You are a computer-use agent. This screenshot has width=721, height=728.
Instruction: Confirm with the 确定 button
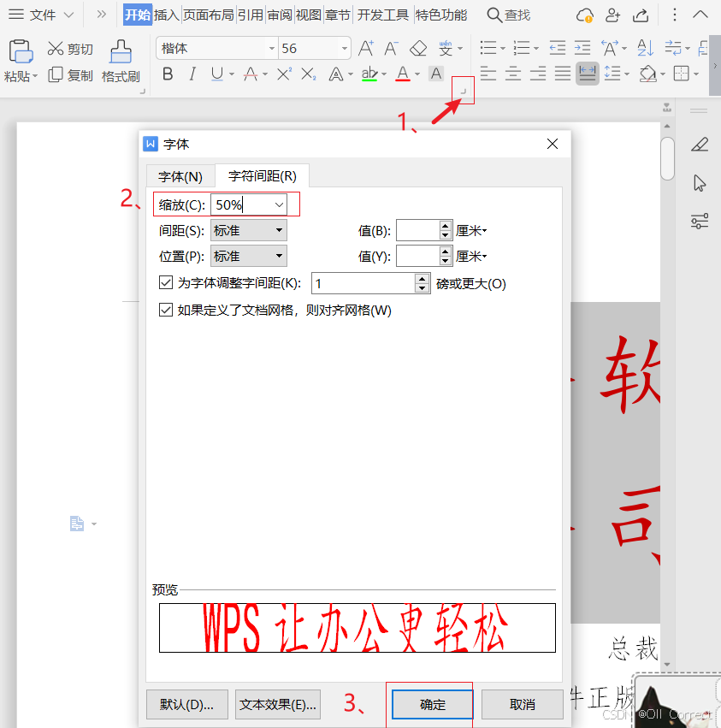(x=432, y=704)
